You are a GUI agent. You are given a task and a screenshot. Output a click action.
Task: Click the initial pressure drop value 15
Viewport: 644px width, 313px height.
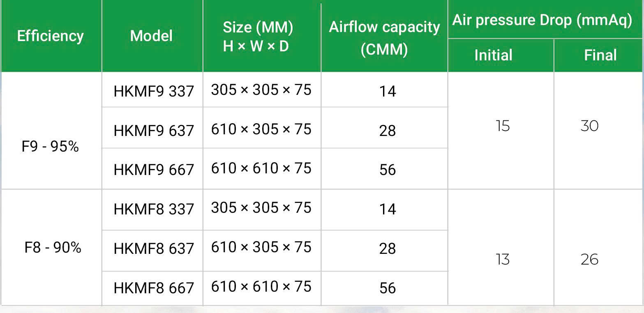tap(502, 126)
